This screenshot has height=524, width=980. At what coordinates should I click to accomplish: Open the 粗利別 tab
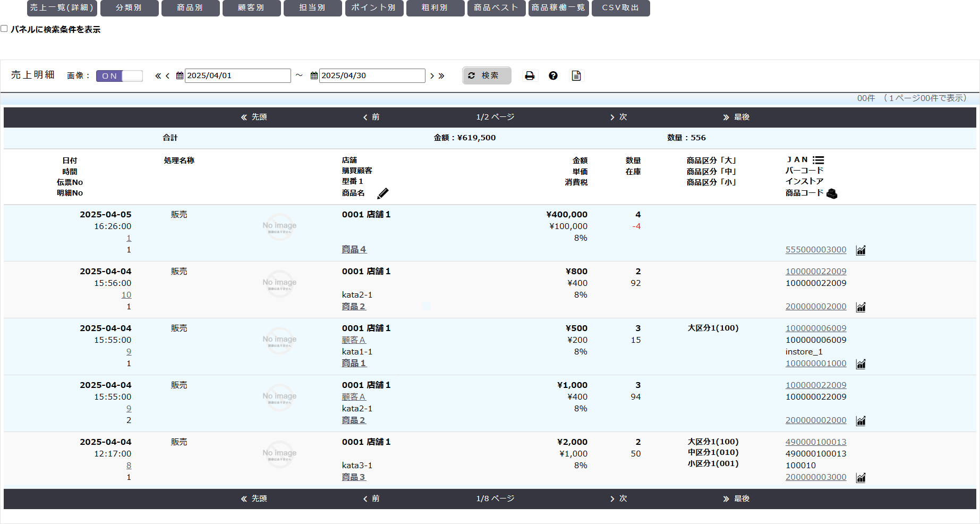(x=435, y=8)
